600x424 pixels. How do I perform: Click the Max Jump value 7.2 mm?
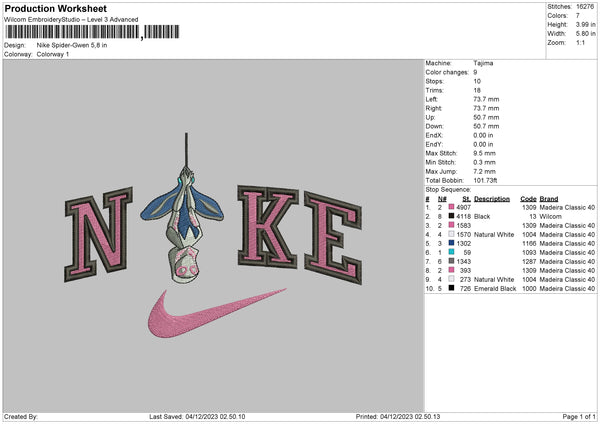click(x=484, y=171)
